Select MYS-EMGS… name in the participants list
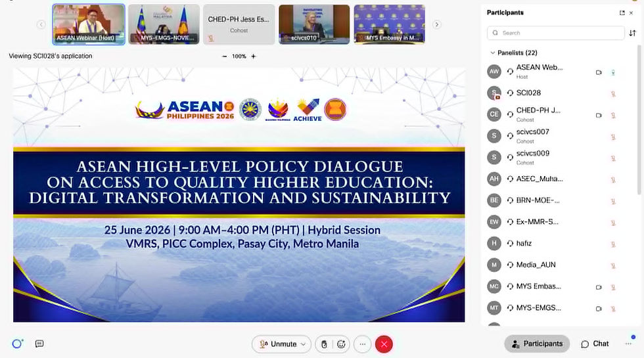The width and height of the screenshot is (644, 358). point(538,307)
